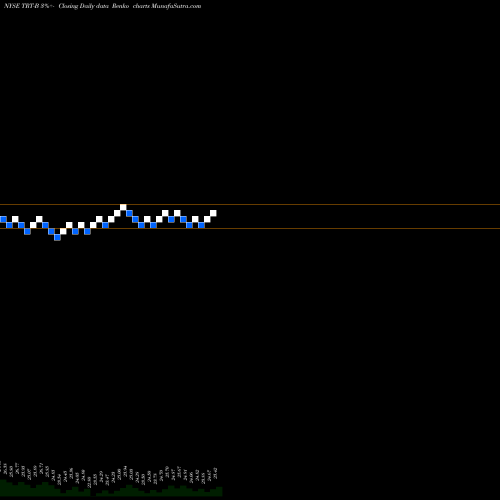The width and height of the screenshot is (500, 500).
Task: Click the lowest blue Renko brick
Action: [57, 237]
